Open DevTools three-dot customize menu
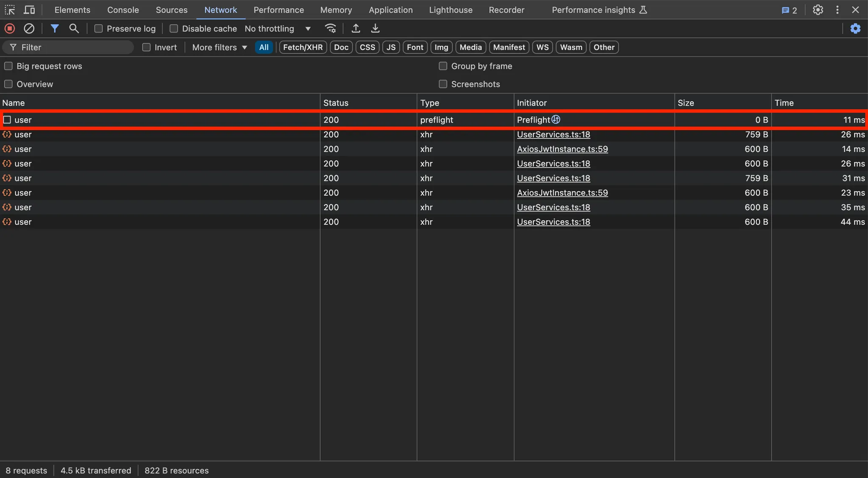The image size is (868, 478). pyautogui.click(x=837, y=10)
